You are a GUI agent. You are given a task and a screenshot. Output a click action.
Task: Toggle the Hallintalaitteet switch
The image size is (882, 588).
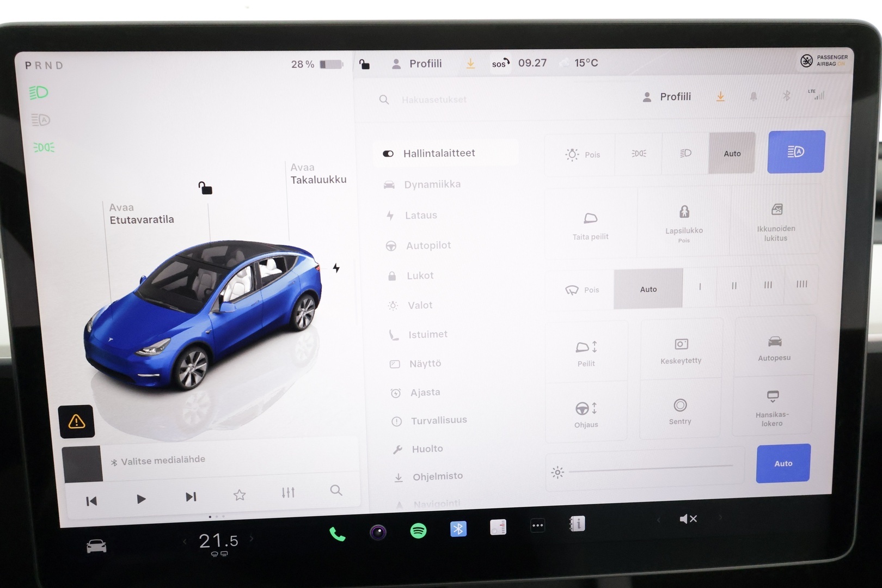click(388, 153)
